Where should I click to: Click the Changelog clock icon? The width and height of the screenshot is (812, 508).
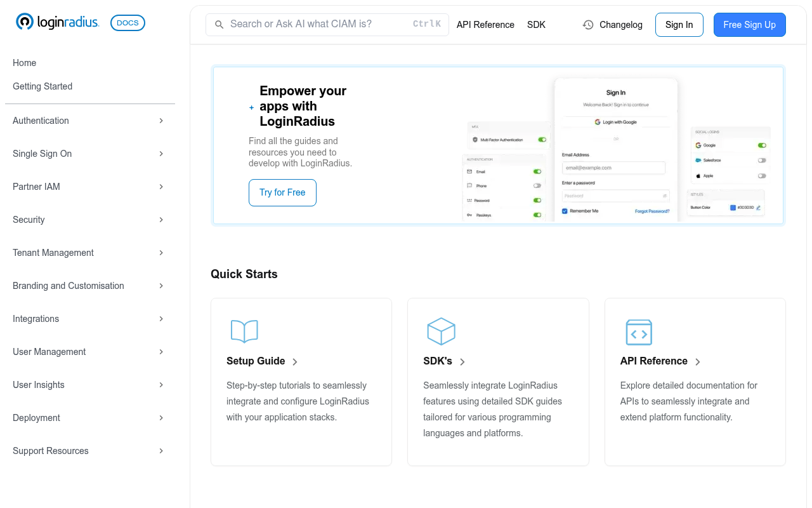pyautogui.click(x=588, y=25)
